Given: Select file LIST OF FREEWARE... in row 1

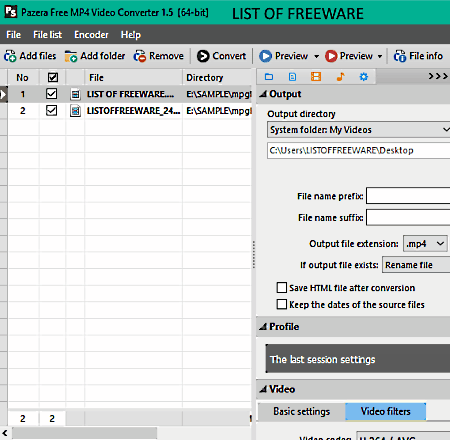Looking at the screenshot, I should point(130,94).
